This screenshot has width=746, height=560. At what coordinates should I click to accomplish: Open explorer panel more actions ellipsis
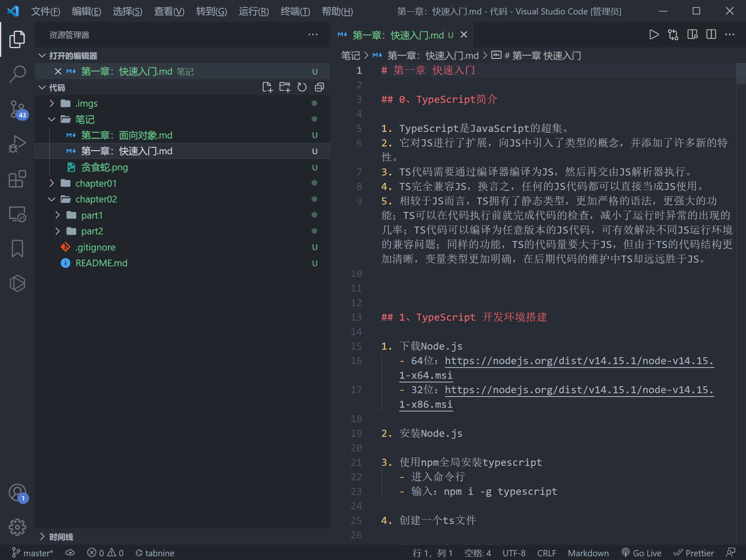(313, 35)
